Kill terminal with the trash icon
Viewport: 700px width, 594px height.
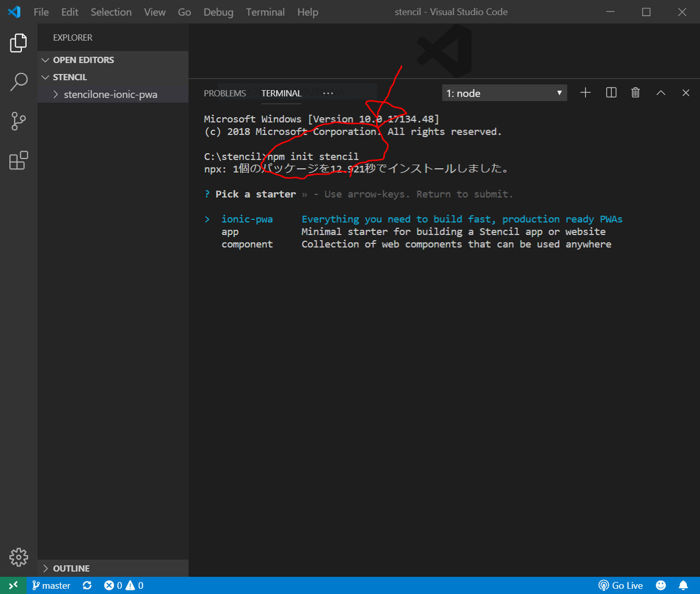635,93
